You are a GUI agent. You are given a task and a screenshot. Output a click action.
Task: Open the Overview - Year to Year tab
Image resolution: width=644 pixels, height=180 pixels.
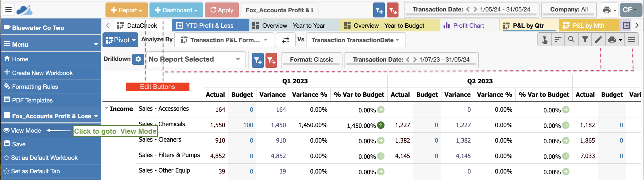point(294,25)
